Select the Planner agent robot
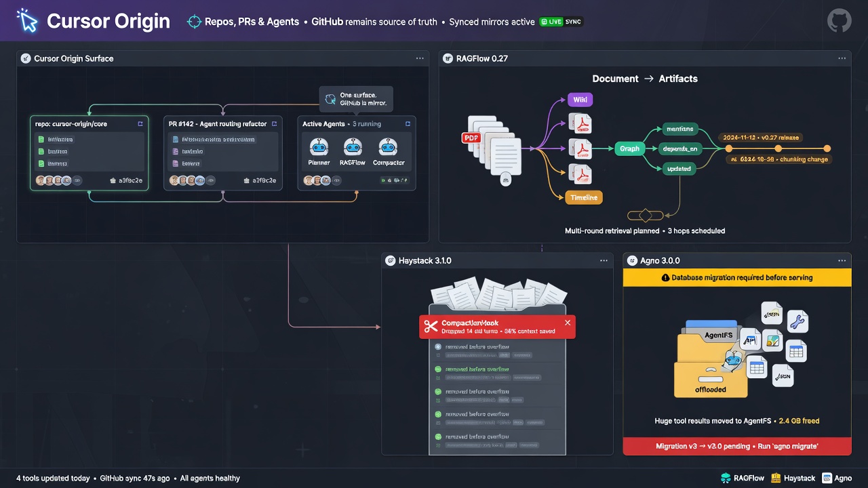The height and width of the screenshot is (488, 868). point(319,147)
